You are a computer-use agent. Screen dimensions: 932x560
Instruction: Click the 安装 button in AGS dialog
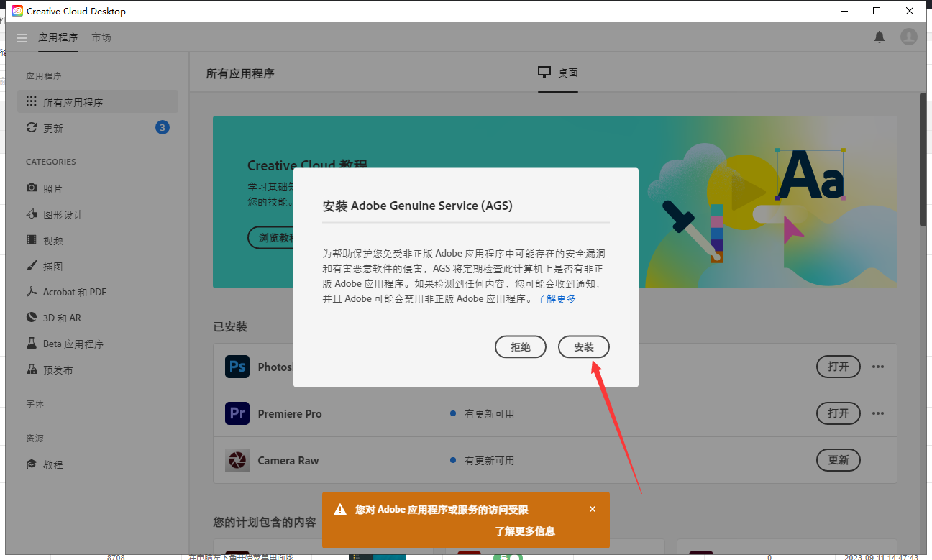pos(584,347)
